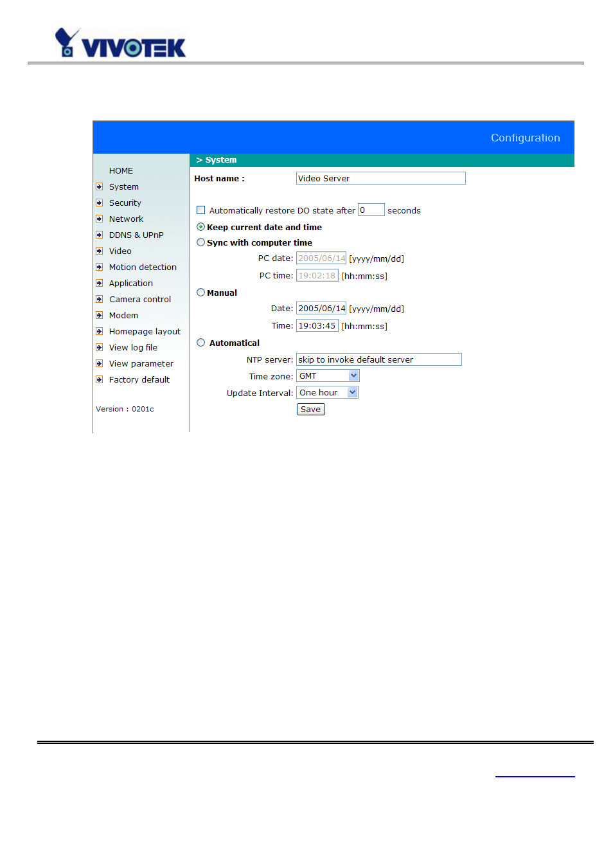Open the View log file page
This screenshot has height=868, width=613.
[133, 348]
